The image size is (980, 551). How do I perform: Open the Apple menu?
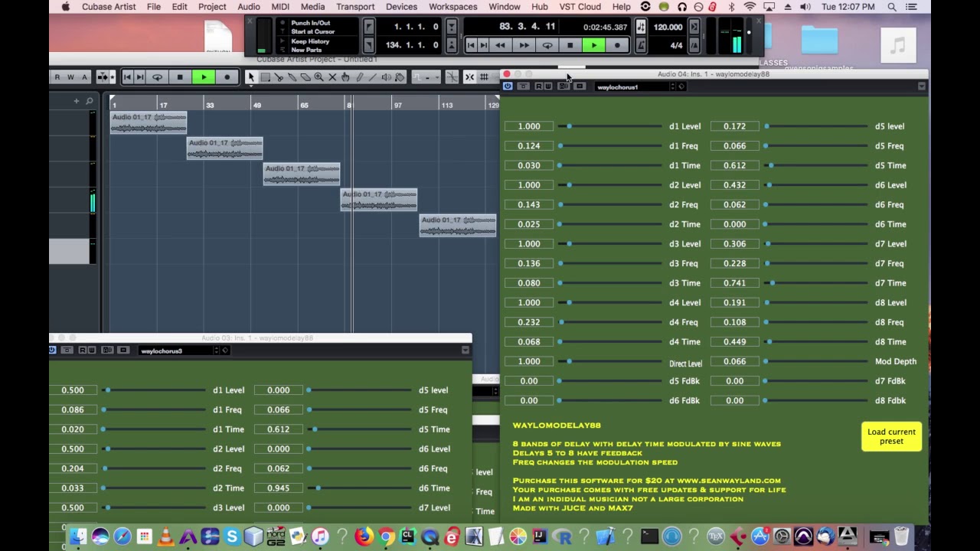[x=66, y=7]
